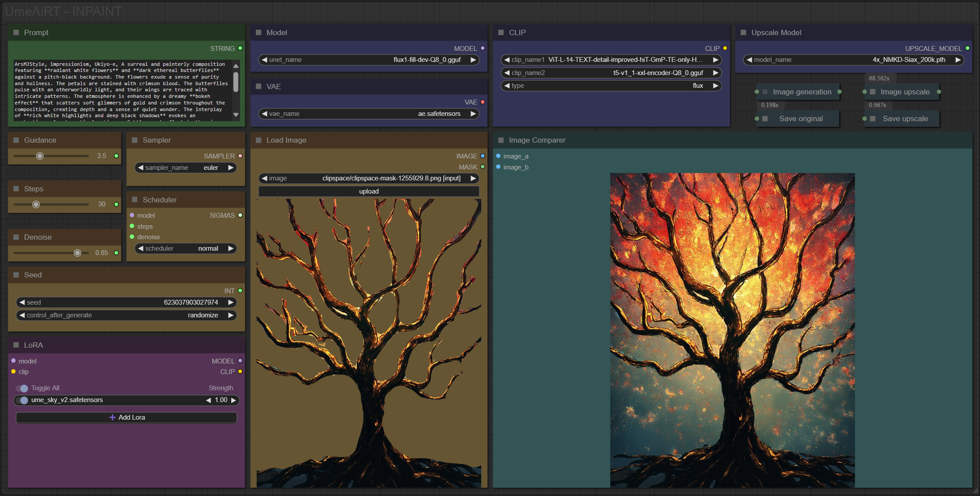Viewport: 980px width, 496px height.
Task: Toggle the Save upscale node square
Action: click(x=872, y=119)
